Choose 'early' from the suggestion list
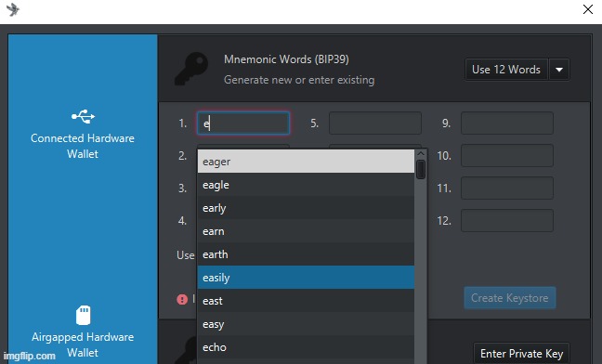This screenshot has height=364, width=602. (306, 208)
